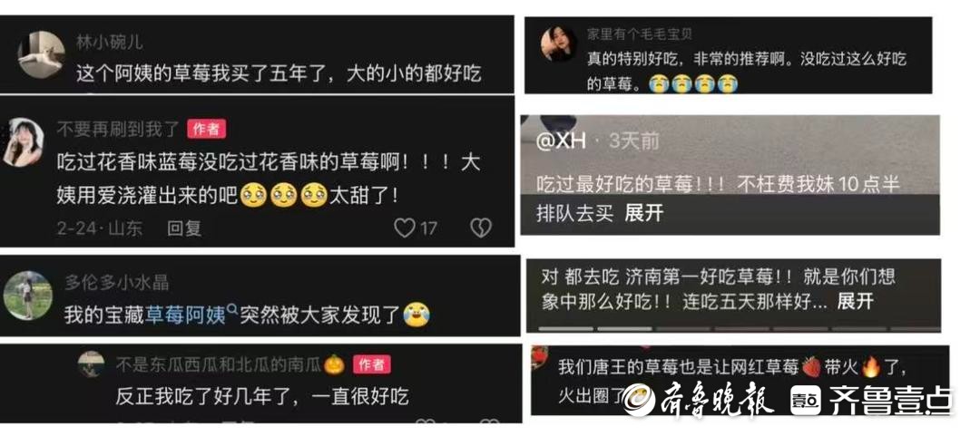Open 家里有个毛毛宝贝's avatar
The image size is (980, 446).
(x=559, y=44)
